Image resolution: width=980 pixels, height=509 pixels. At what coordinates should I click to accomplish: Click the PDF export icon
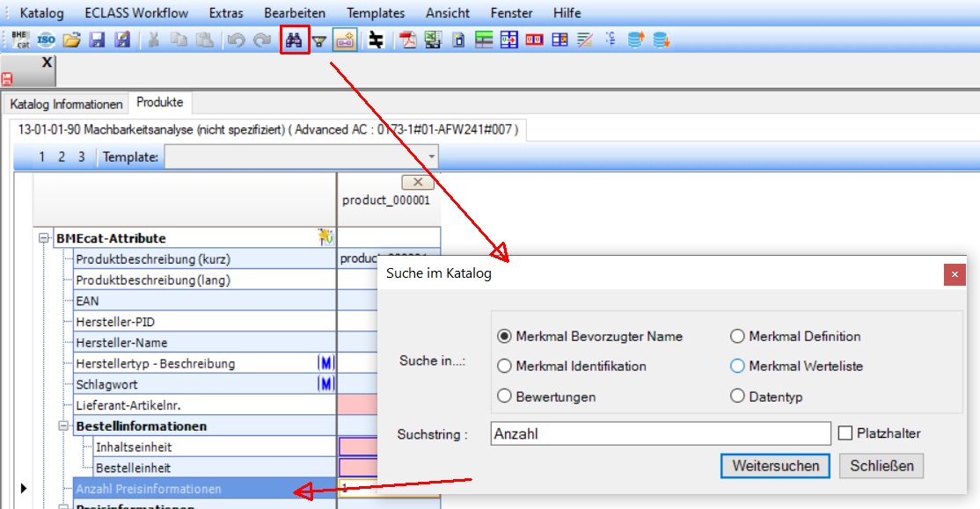(408, 40)
